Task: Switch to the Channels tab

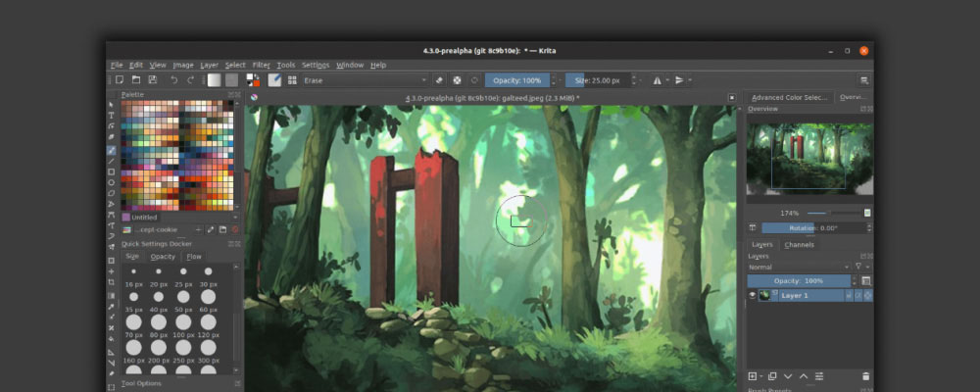Action: pos(799,244)
